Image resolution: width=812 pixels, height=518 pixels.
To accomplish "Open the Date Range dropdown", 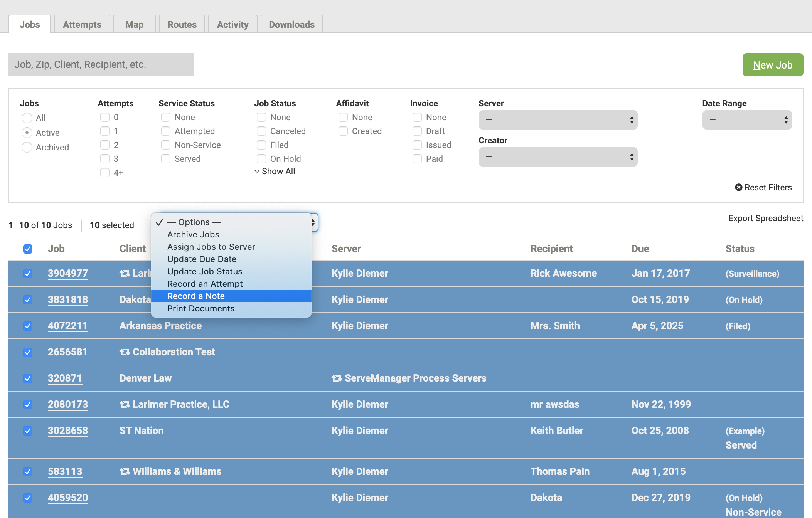I will tap(747, 120).
